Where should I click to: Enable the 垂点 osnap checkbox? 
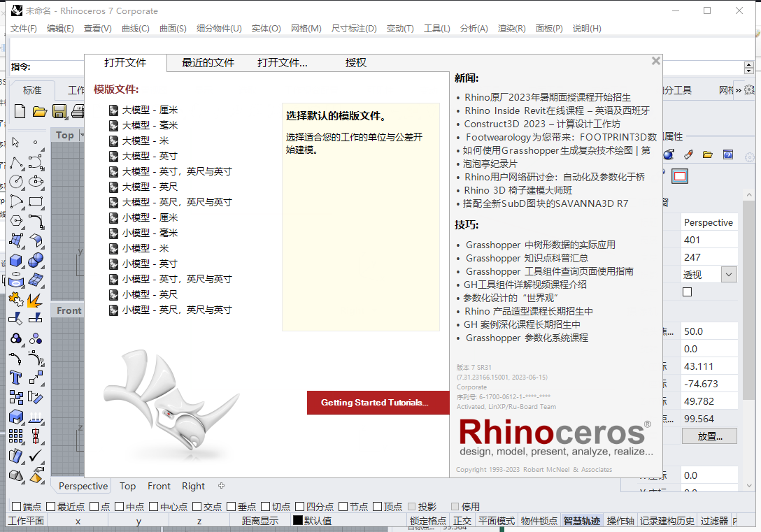(231, 506)
